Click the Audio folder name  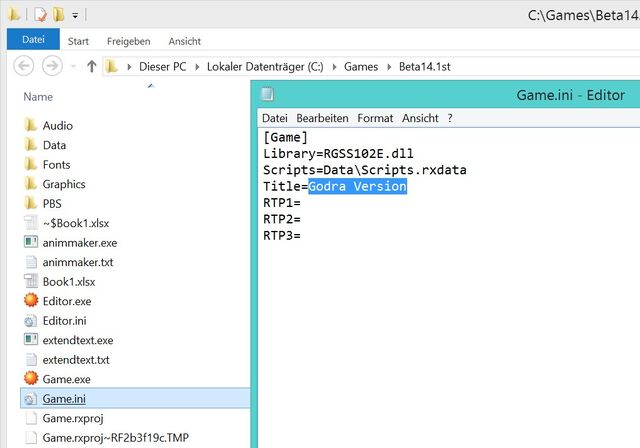[58, 125]
